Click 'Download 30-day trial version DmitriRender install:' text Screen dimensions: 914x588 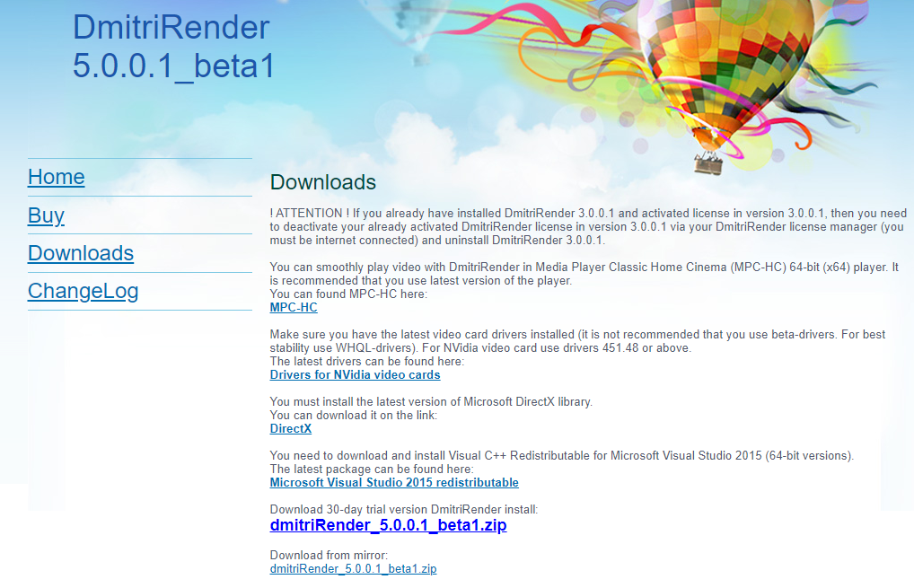[x=403, y=509]
